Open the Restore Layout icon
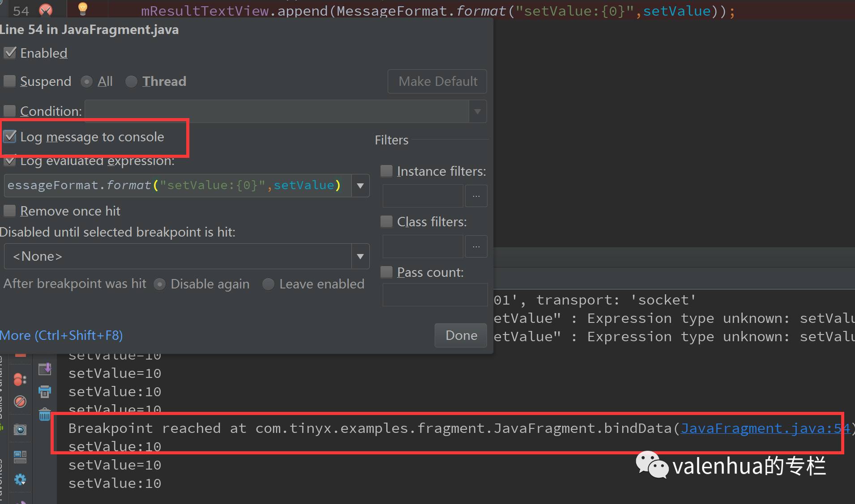The width and height of the screenshot is (855, 504). tap(20, 457)
